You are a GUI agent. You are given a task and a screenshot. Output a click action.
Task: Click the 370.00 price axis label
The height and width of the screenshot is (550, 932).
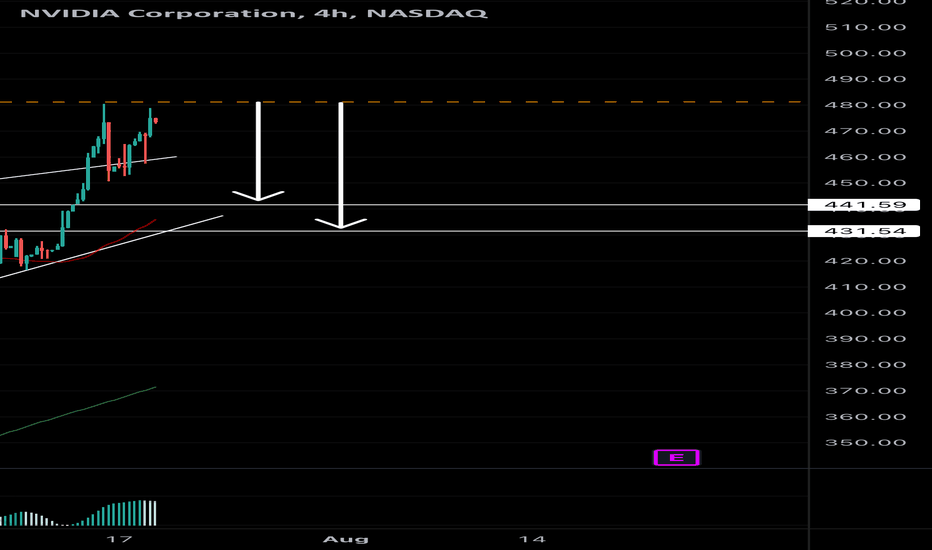pos(865,391)
